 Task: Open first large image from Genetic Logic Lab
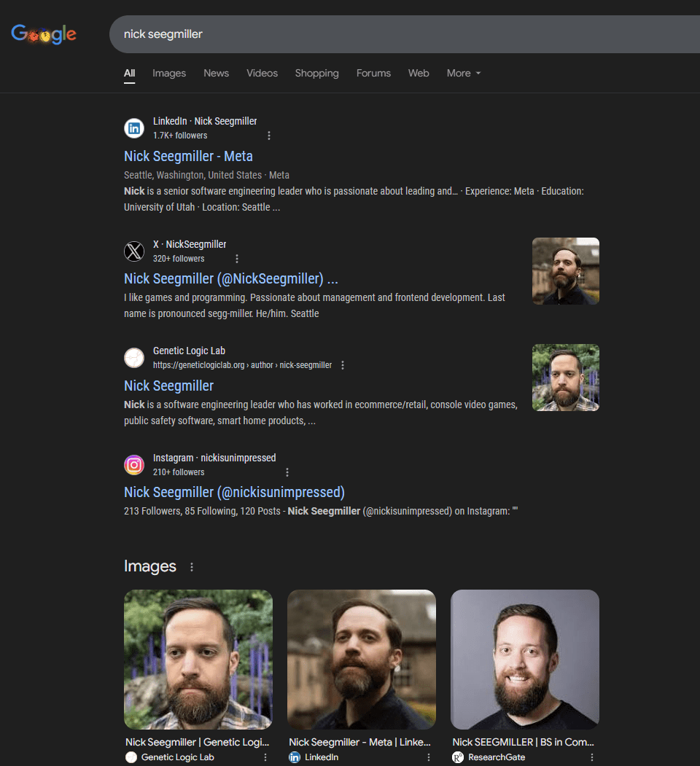pos(198,660)
